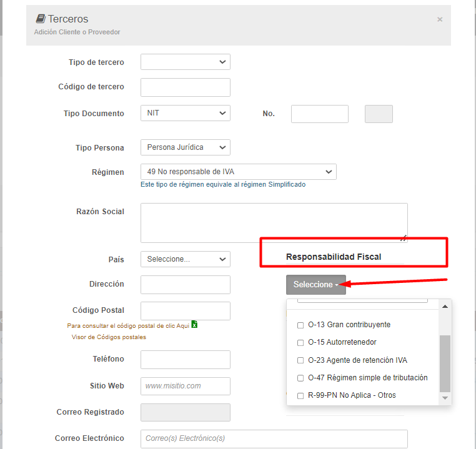
Task: Tick O-47 Régimen simple de tributación
Action: (300, 378)
